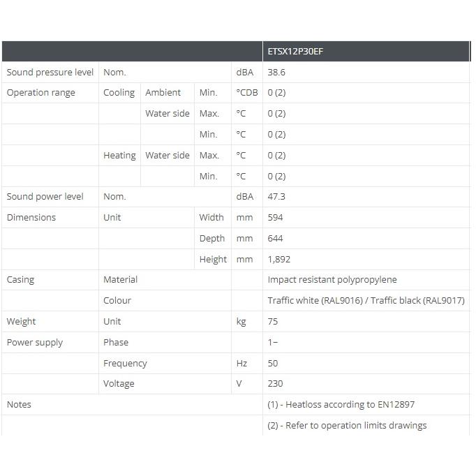Select the Frequency row label

click(125, 364)
